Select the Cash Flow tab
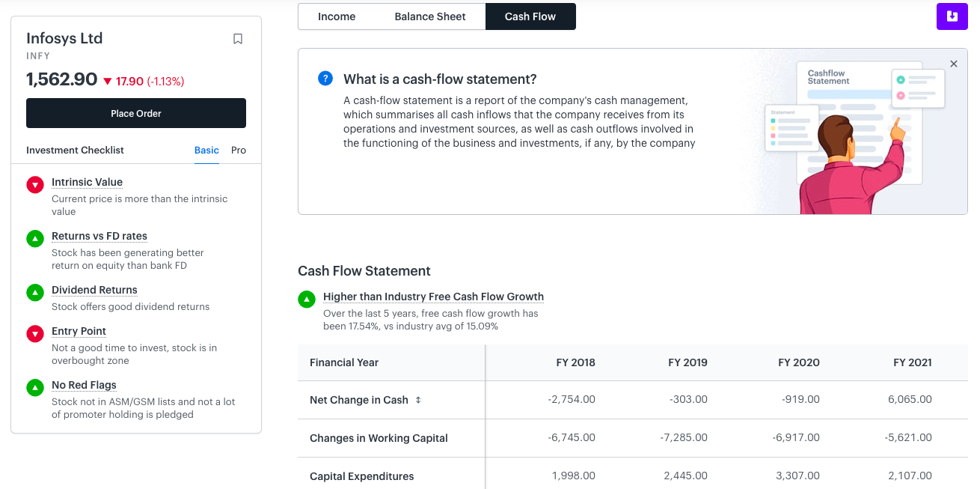The width and height of the screenshot is (980, 489). pos(530,16)
